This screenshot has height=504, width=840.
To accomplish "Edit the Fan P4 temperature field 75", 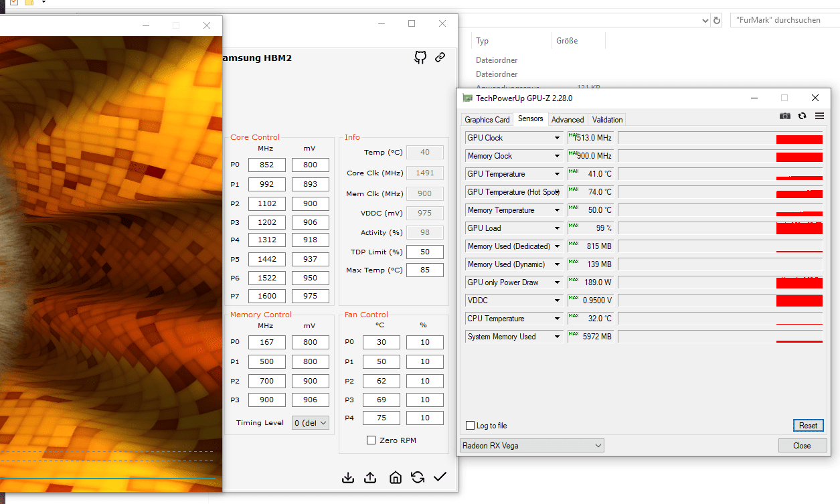I will click(382, 418).
